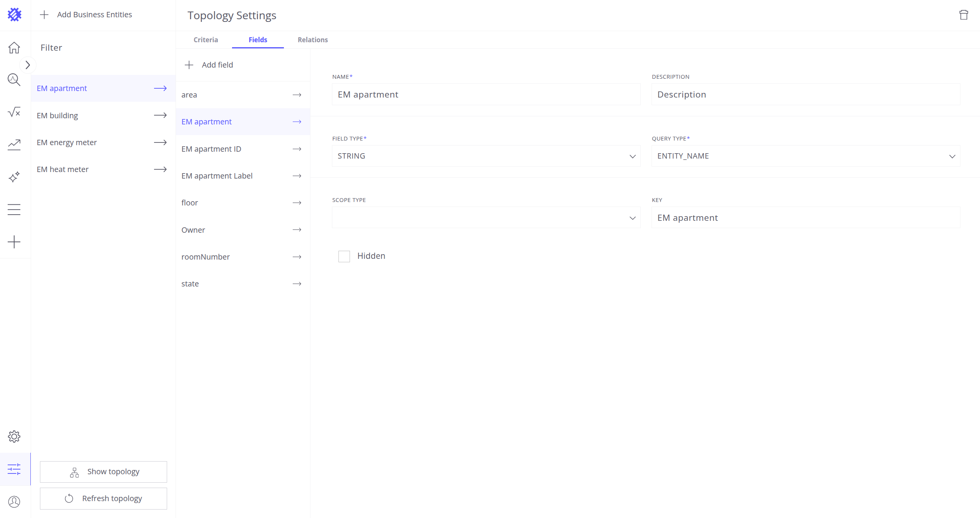
Task: Switch to the Criteria tab
Action: [206, 40]
